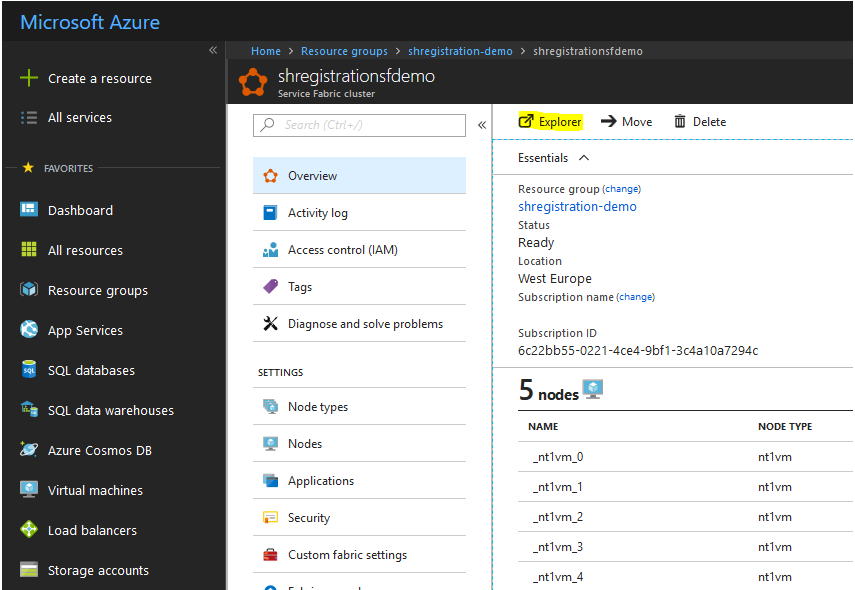Open Diagnose and solve problems
This screenshot has height=590, width=855.
(359, 323)
